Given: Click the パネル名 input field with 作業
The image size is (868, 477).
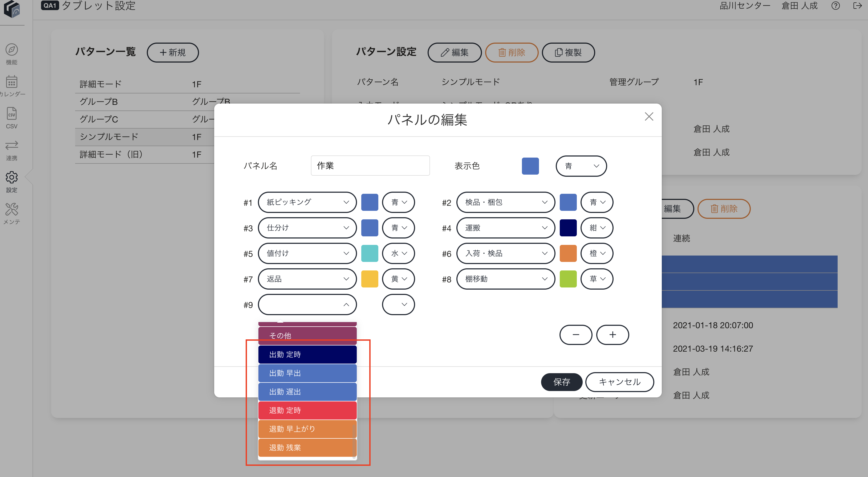Looking at the screenshot, I should coord(370,165).
